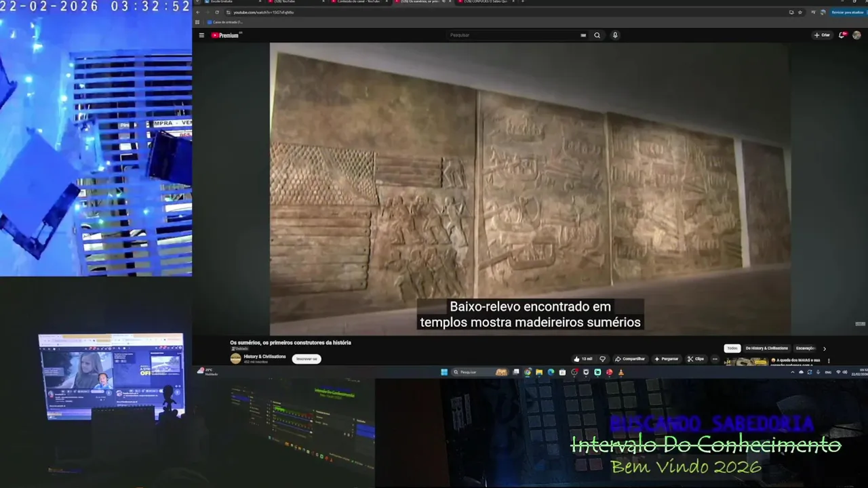868x488 pixels.
Task: Open options menu for A queda dos MAIAS
Action: click(x=829, y=361)
